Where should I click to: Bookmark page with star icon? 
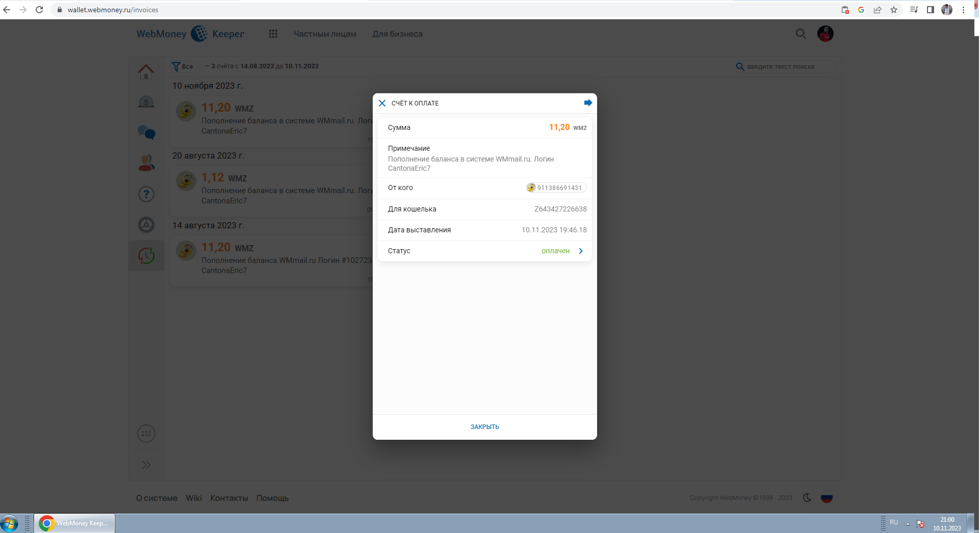894,10
